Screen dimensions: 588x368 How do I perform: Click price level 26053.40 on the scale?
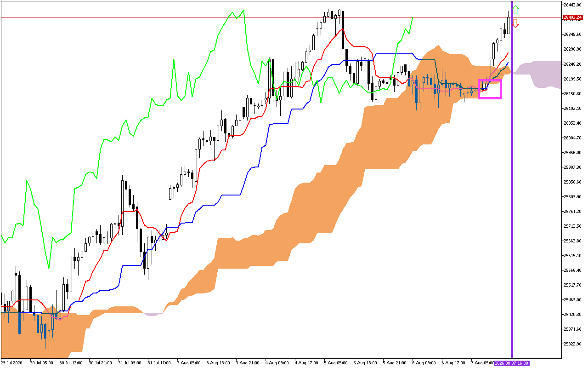(x=572, y=123)
